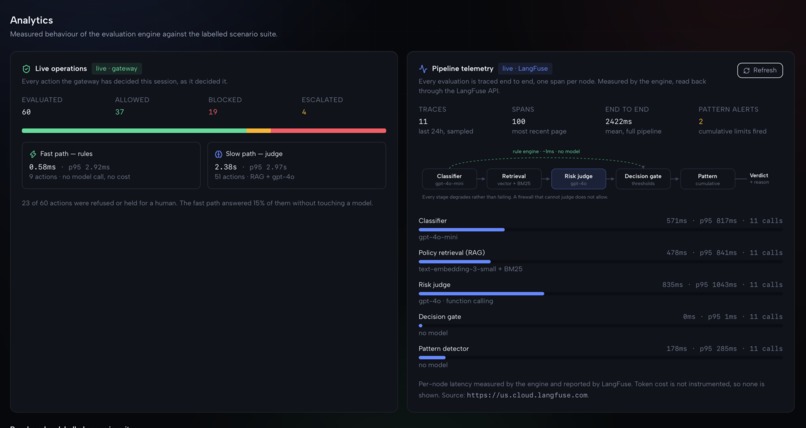Click the Fast path rules bolt icon
The width and height of the screenshot is (806, 428).
pyautogui.click(x=33, y=154)
